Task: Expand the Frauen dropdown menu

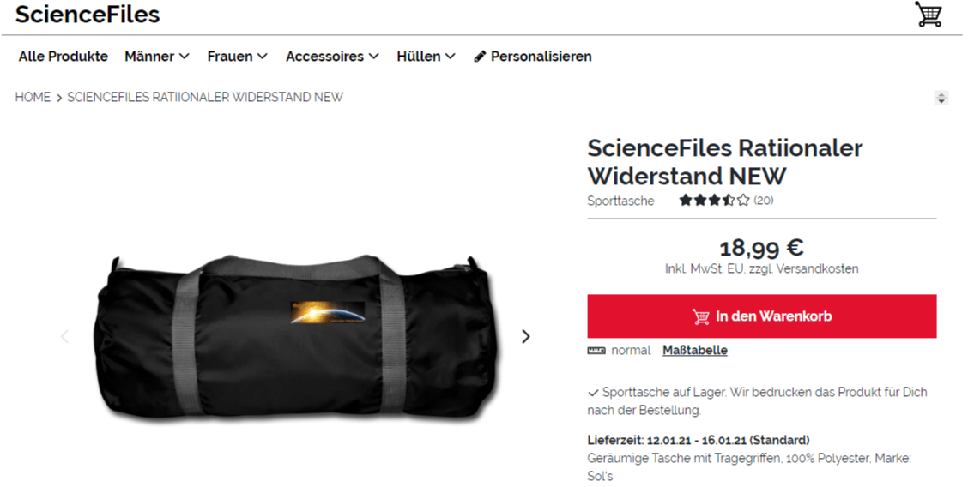Action: 238,57
